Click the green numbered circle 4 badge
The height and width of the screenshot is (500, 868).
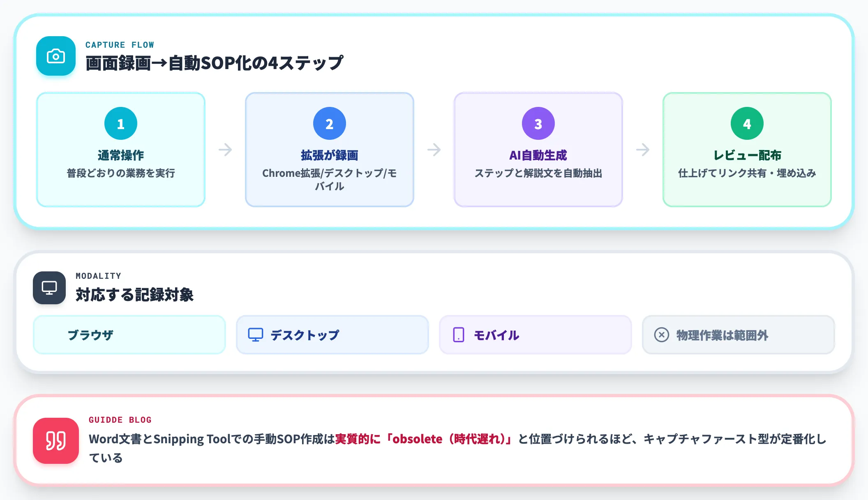tap(747, 123)
